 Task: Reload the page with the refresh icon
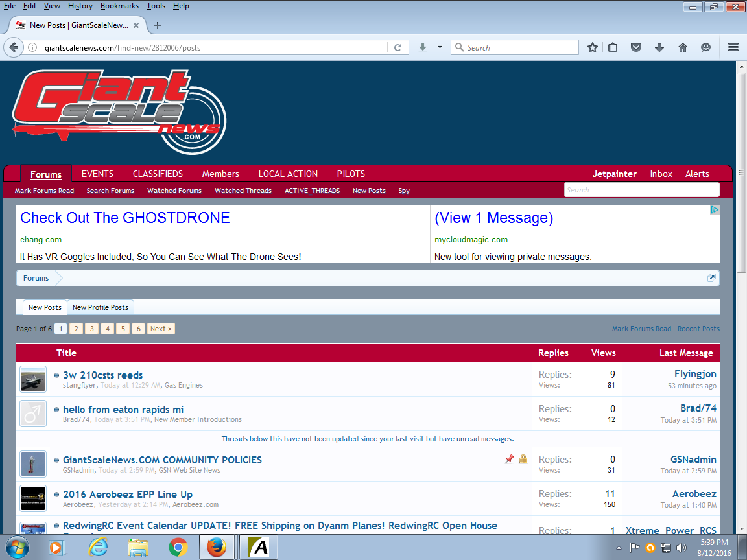coord(397,47)
